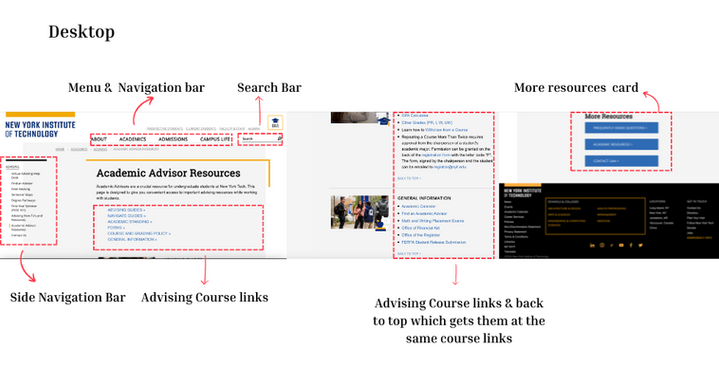This screenshot has width=719, height=367.
Task: Click the bottom blue Contact button under More Resources
Action: [x=621, y=161]
